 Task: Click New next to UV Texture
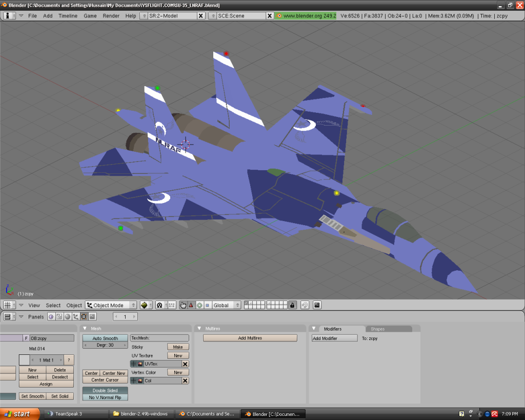[x=178, y=356]
